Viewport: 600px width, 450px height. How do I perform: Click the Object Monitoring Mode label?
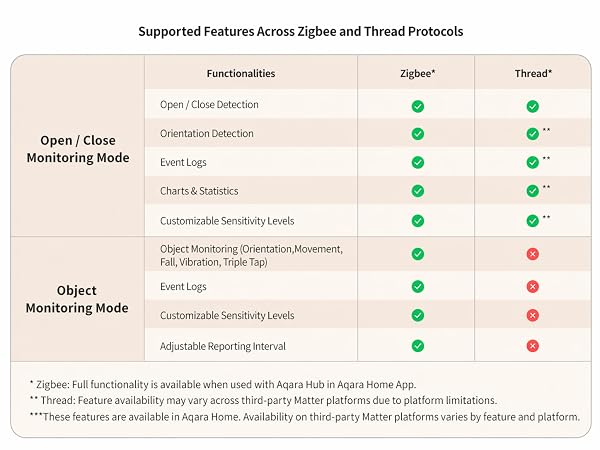[x=77, y=299]
